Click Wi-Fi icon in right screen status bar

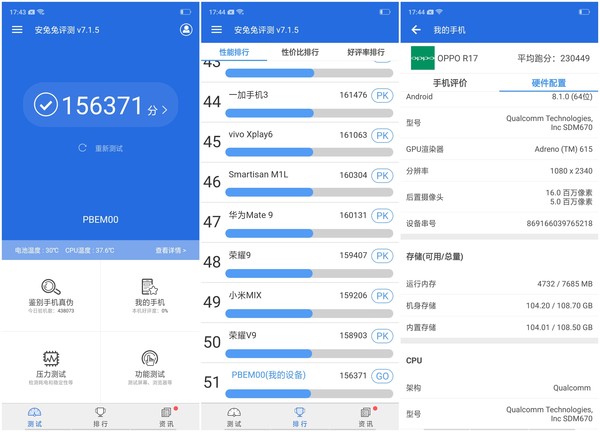439,12
